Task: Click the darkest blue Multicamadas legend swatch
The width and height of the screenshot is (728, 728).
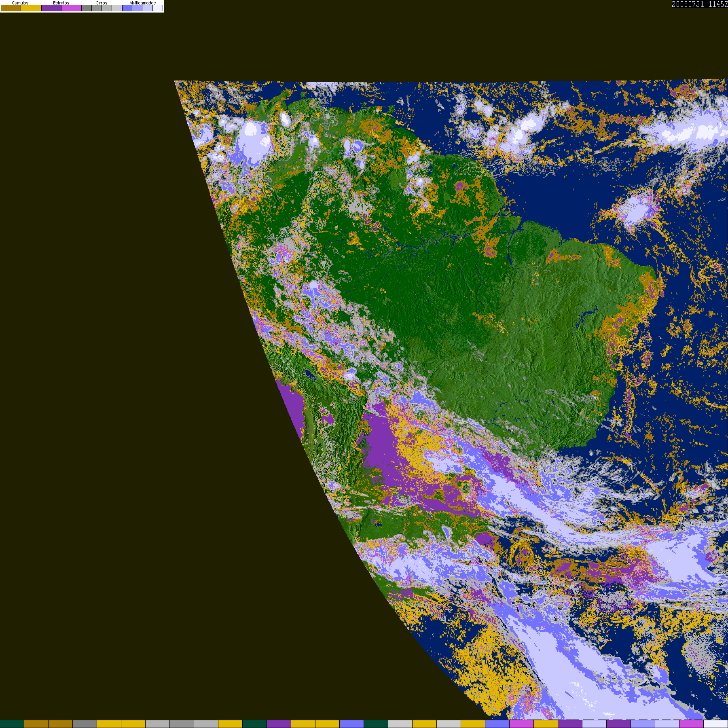Action: [x=127, y=8]
